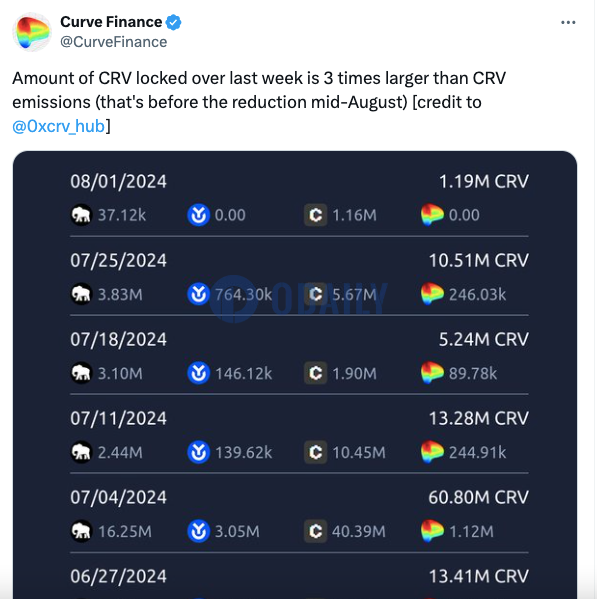Select the 07/25/2024 date row

299,277
